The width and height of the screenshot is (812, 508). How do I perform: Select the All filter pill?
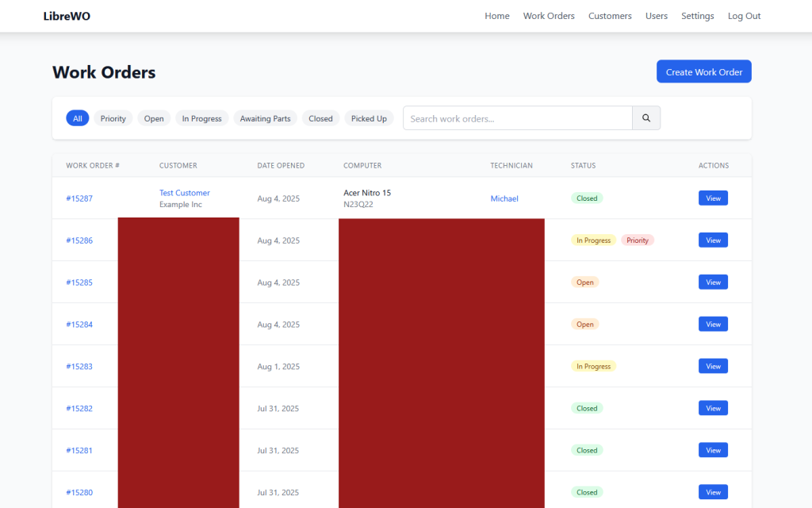pos(77,117)
